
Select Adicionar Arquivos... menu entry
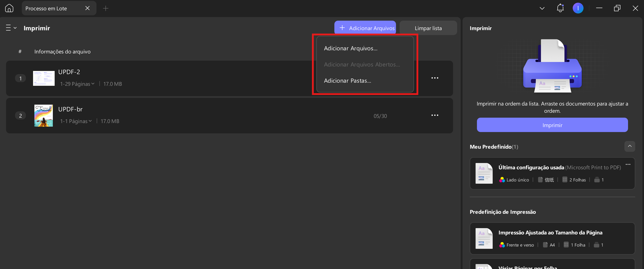coord(365,49)
